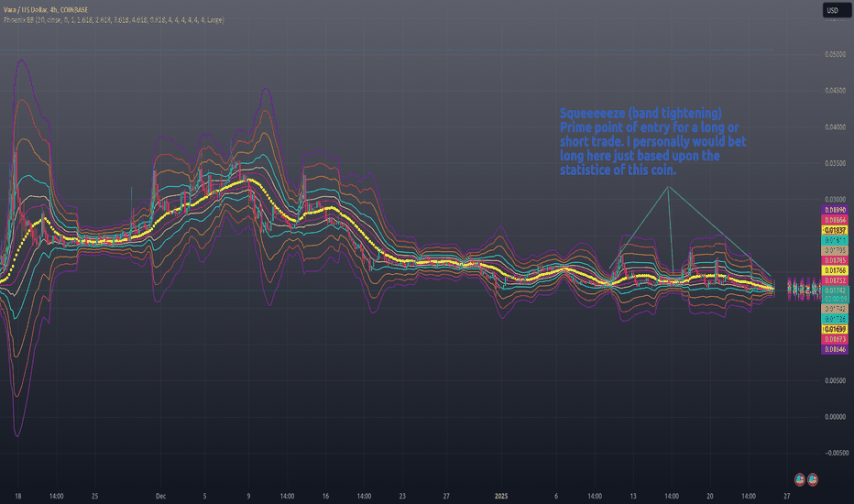
Task: Click the 18 date label on time axis
Action: point(18,496)
